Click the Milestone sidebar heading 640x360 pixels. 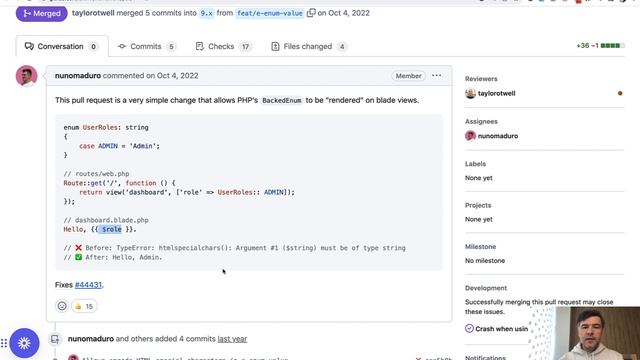point(480,247)
